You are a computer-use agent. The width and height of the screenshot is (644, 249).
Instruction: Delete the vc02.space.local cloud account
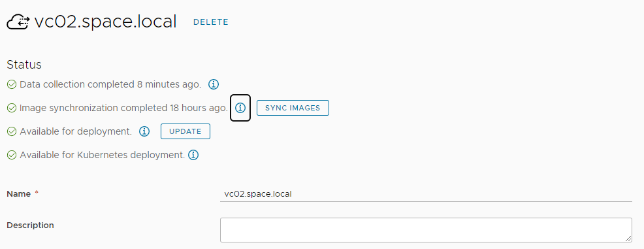point(211,22)
